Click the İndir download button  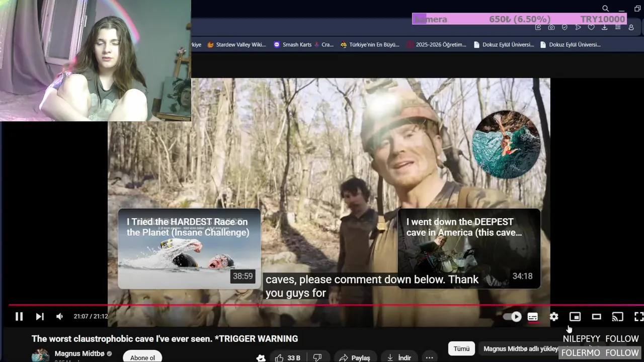tap(399, 357)
